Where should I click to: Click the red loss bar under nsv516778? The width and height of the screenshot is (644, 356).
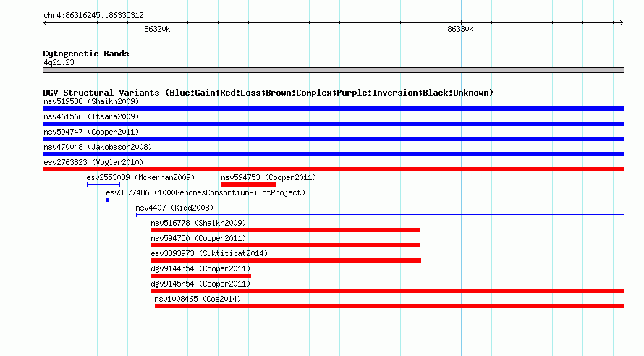286,230
